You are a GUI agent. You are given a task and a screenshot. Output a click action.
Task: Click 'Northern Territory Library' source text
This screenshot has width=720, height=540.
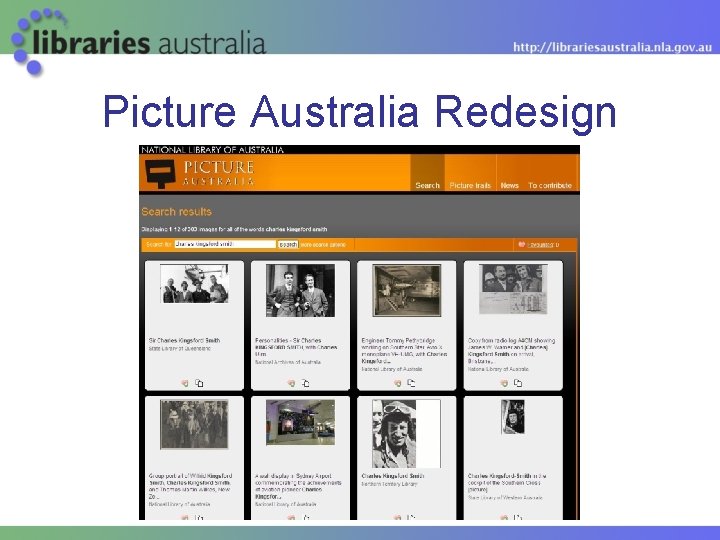(389, 484)
